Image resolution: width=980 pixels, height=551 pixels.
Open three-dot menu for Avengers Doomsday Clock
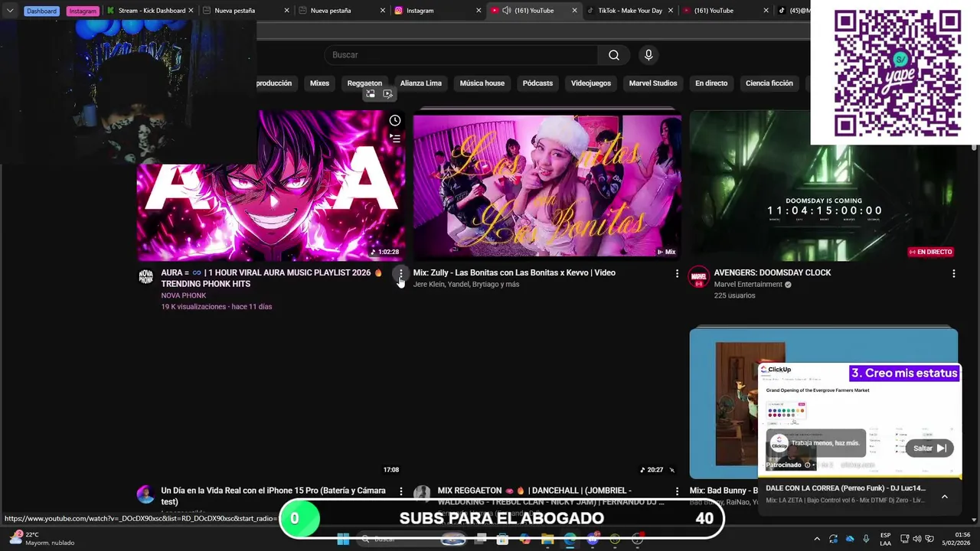click(953, 273)
